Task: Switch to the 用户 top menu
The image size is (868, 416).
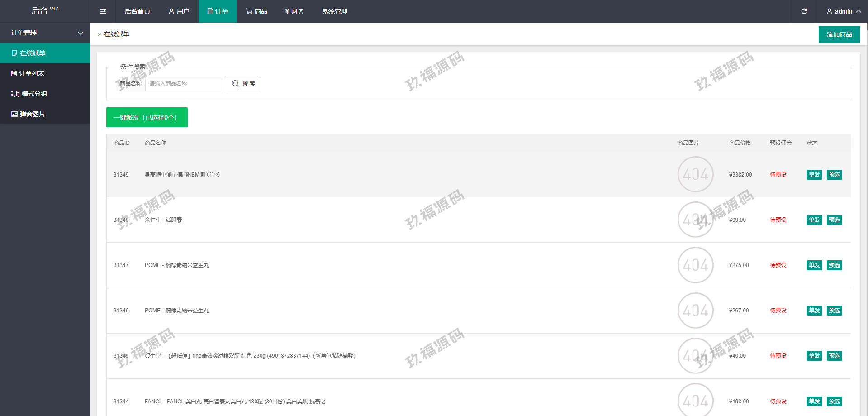Action: (179, 11)
